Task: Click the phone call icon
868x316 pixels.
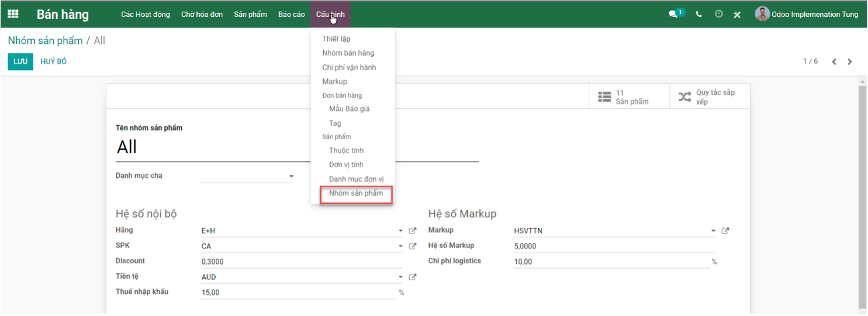Action: tap(698, 14)
